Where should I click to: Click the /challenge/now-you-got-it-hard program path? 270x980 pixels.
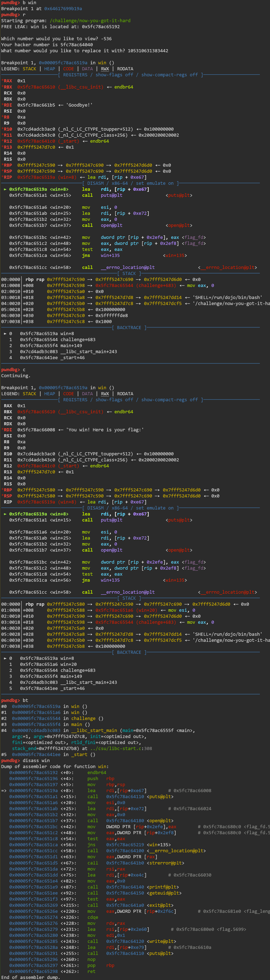click(x=90, y=21)
